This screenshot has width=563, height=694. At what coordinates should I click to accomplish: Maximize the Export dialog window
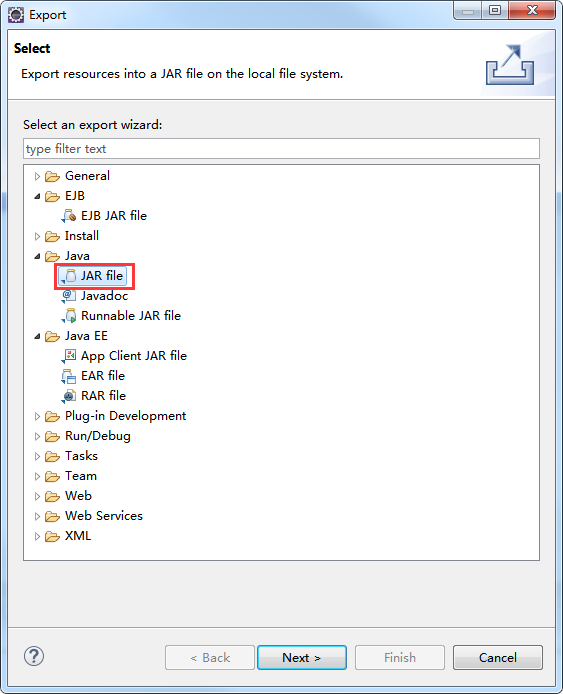[x=495, y=10]
